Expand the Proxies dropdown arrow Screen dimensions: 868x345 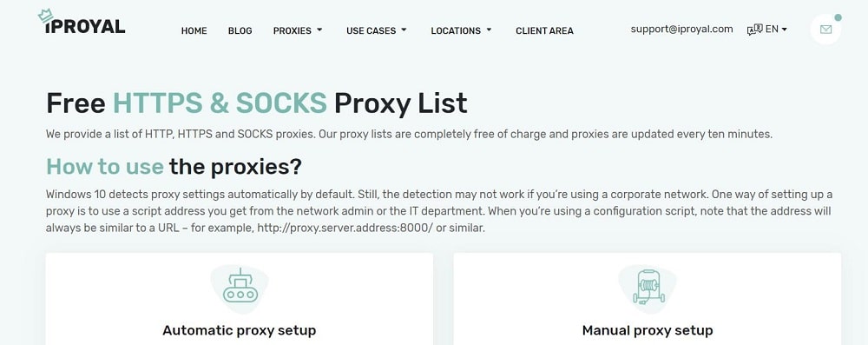coord(319,30)
